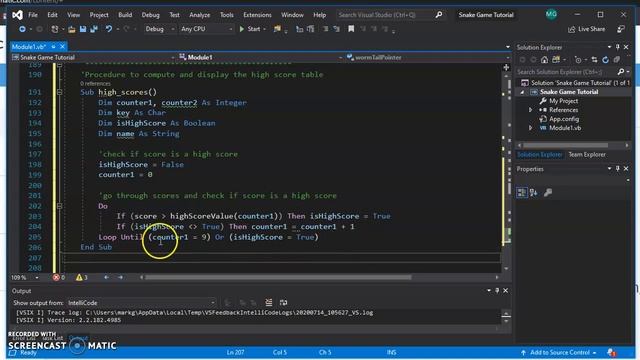640x360 pixels.
Task: Open the Build menu
Action: pyautogui.click(x=125, y=15)
